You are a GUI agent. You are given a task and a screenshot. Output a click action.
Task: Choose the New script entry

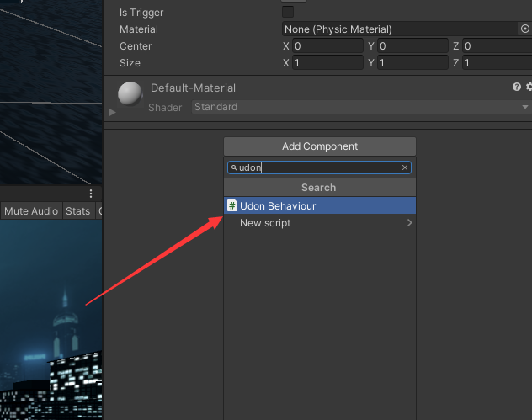click(x=265, y=223)
